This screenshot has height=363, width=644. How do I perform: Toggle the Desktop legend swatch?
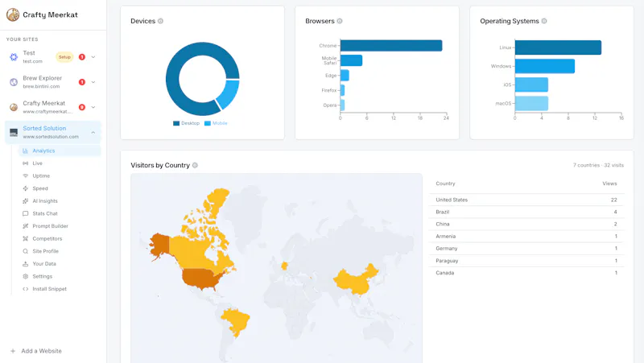(x=176, y=123)
